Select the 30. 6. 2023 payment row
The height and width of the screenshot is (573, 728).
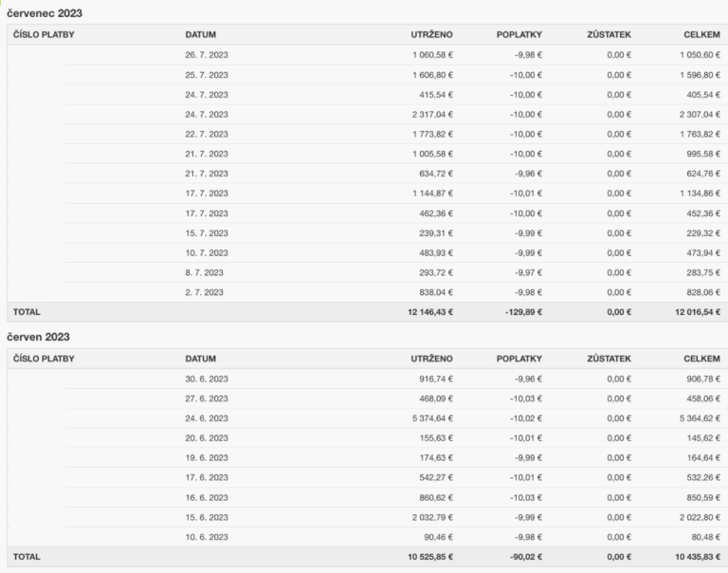pyautogui.click(x=367, y=379)
